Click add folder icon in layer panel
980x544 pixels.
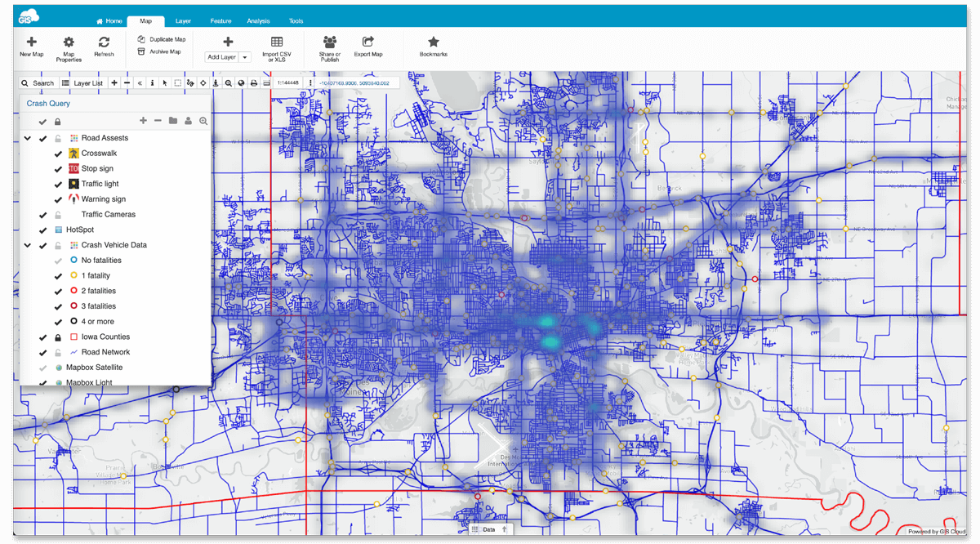tap(173, 121)
